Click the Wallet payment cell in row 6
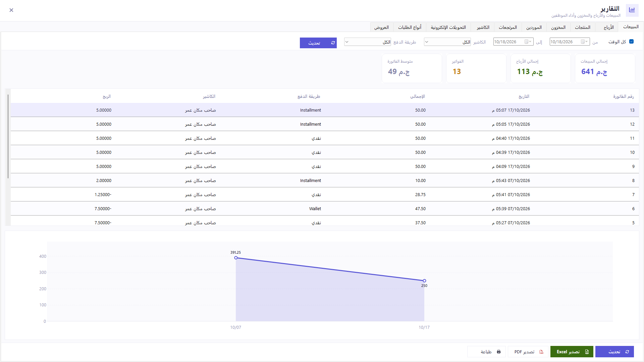The width and height of the screenshot is (644, 362). 315,208
